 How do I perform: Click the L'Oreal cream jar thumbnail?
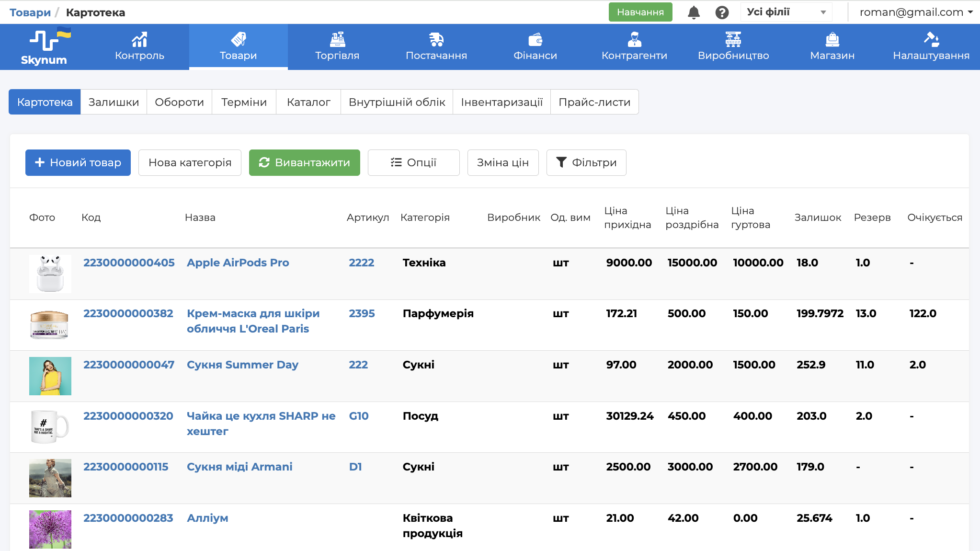click(50, 325)
